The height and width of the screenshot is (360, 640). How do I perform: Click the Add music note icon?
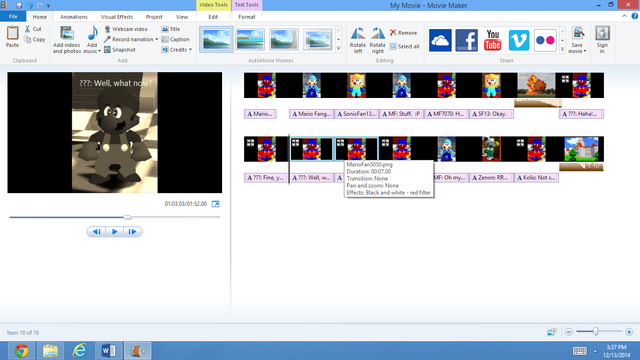pos(92,33)
